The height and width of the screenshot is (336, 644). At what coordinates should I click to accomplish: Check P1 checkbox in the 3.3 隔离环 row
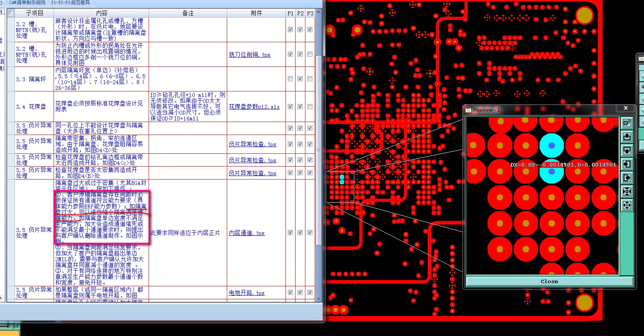coord(291,79)
